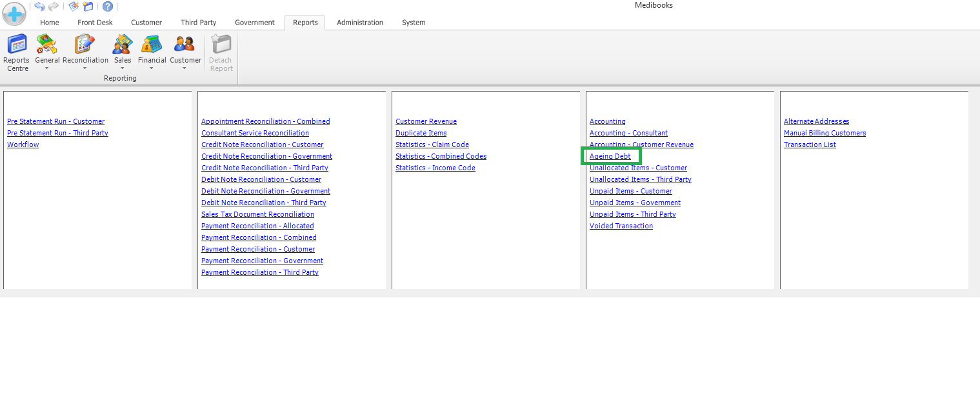
Task: Open the Statistics - Claim Code link
Action: 432,145
